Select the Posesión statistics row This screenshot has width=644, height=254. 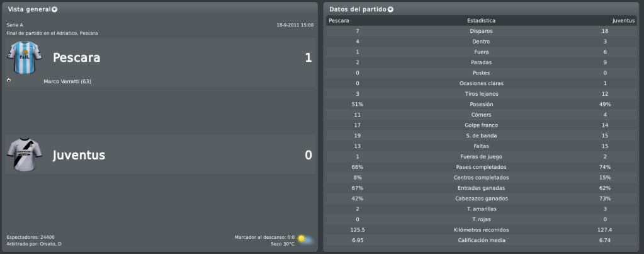click(x=482, y=105)
